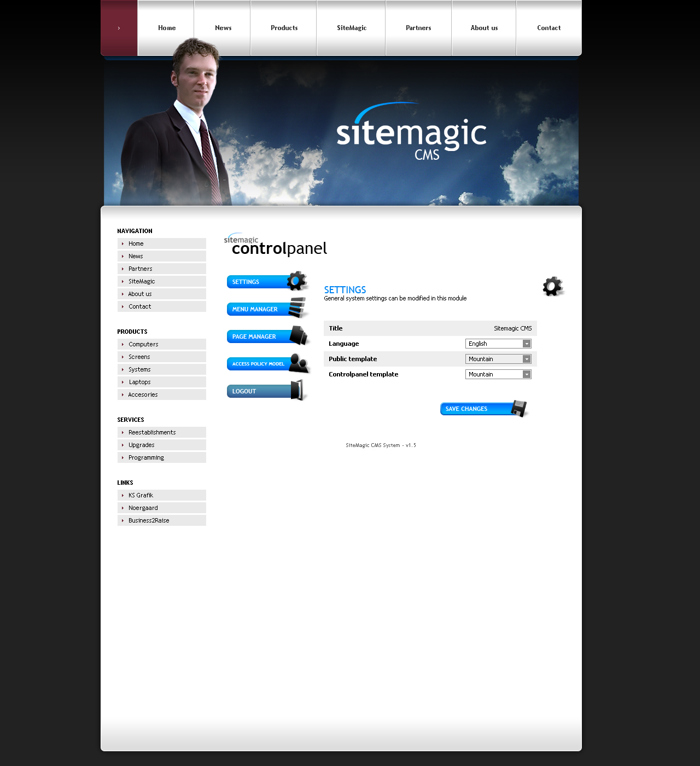The width and height of the screenshot is (700, 766).
Task: Click Save Changes
Action: pos(485,409)
